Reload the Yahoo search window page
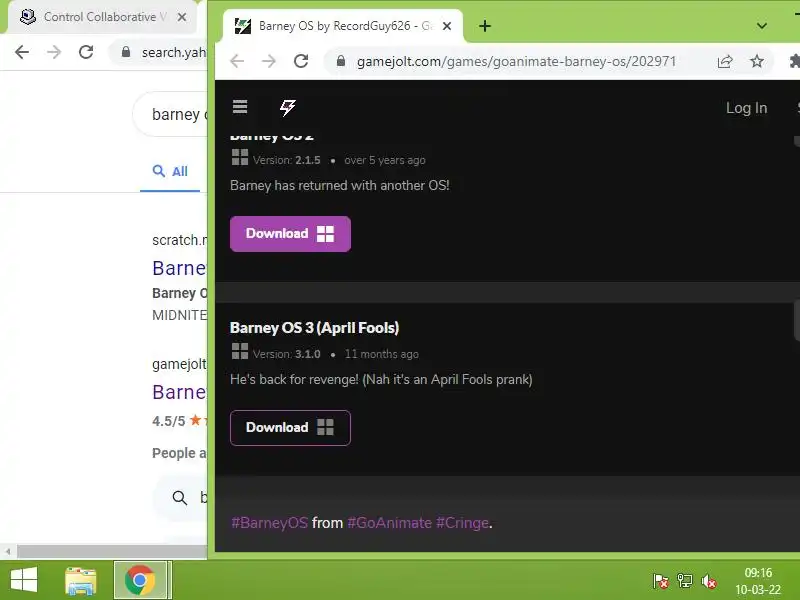This screenshot has width=800, height=600. point(86,52)
